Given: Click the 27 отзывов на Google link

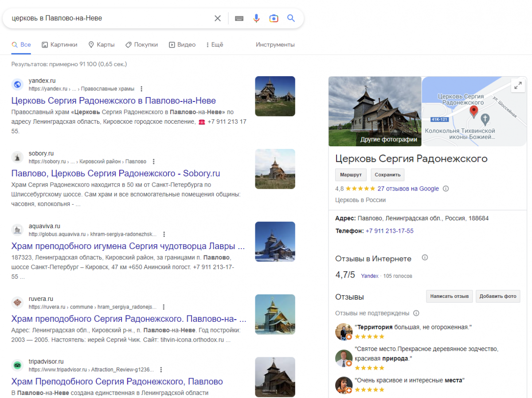Looking at the screenshot, I should [x=408, y=189].
